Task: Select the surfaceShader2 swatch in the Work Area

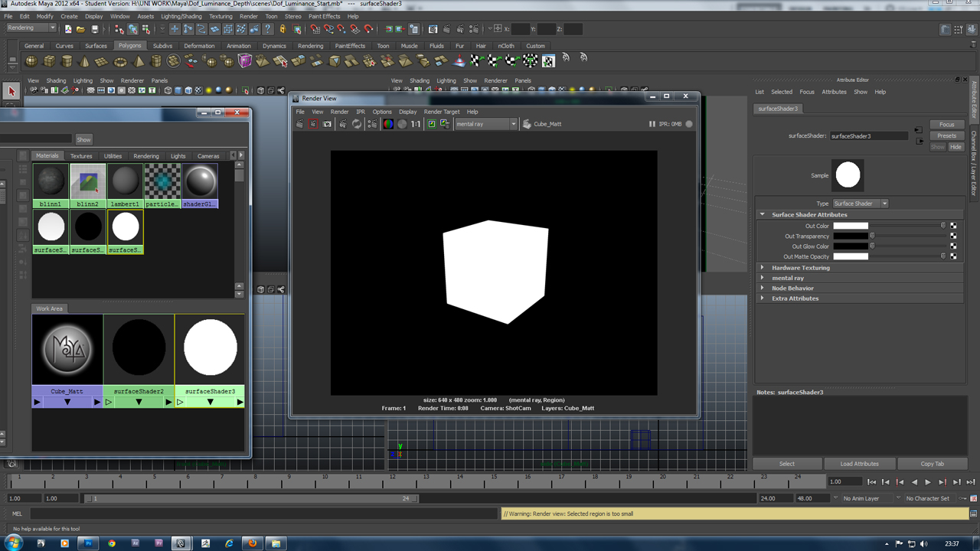Action: point(139,347)
